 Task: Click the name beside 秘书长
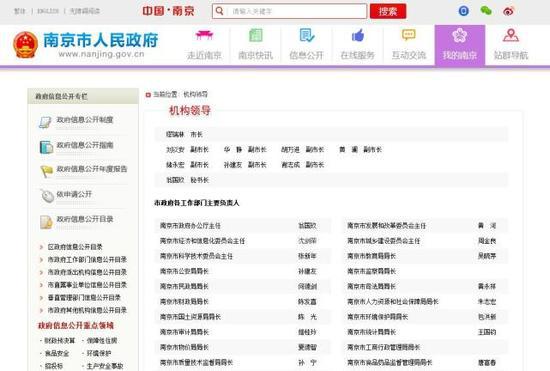pos(175,180)
